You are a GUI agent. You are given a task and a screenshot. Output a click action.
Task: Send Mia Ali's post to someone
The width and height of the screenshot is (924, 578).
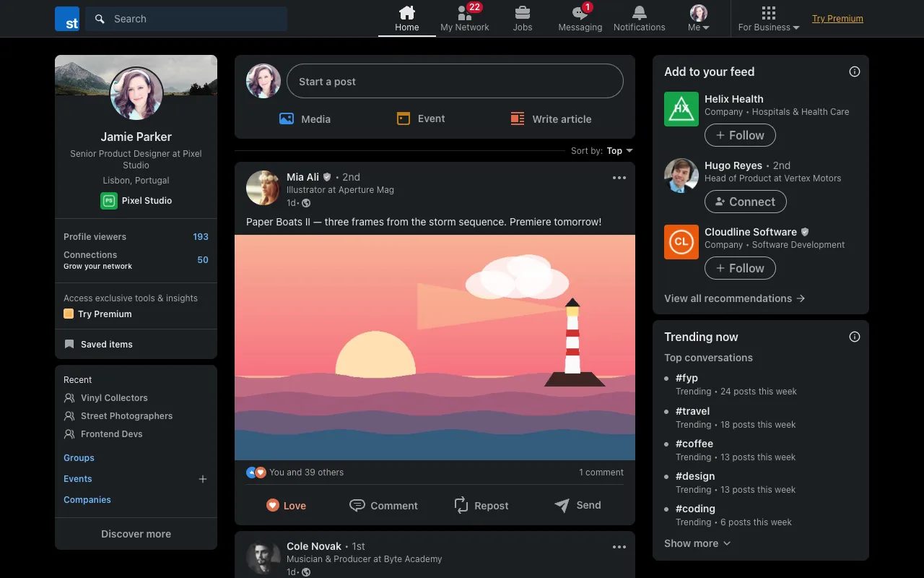click(577, 505)
